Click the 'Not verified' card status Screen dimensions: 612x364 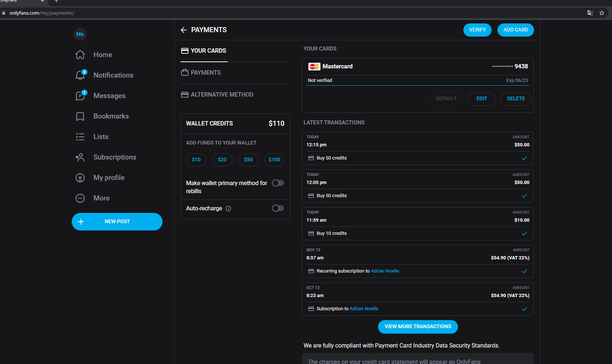click(320, 80)
